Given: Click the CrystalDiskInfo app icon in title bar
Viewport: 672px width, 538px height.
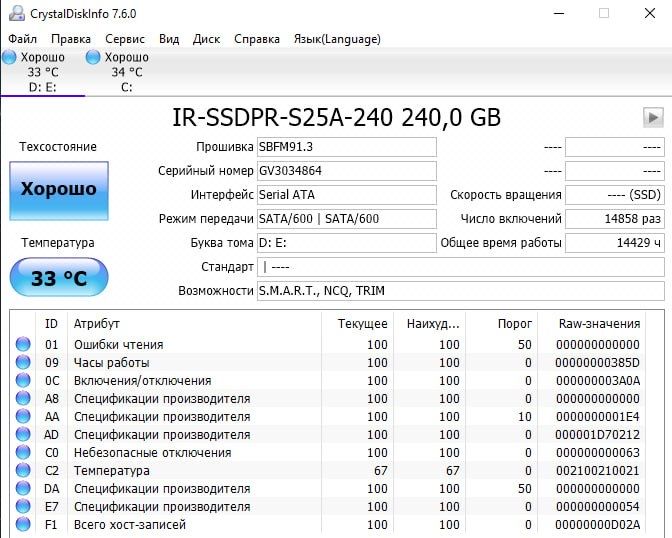Looking at the screenshot, I should (17, 13).
